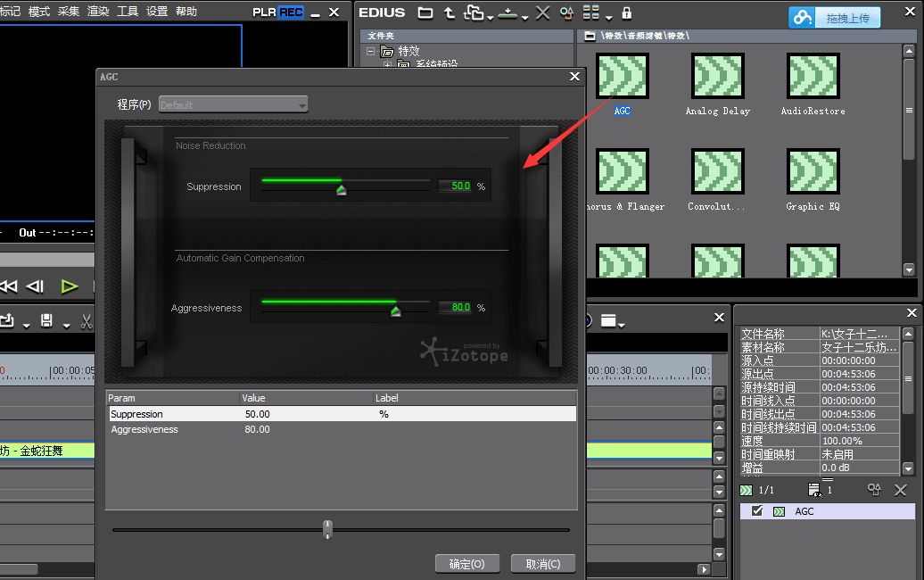
Task: Click the view mode icon in effects toolbar
Action: tap(591, 12)
